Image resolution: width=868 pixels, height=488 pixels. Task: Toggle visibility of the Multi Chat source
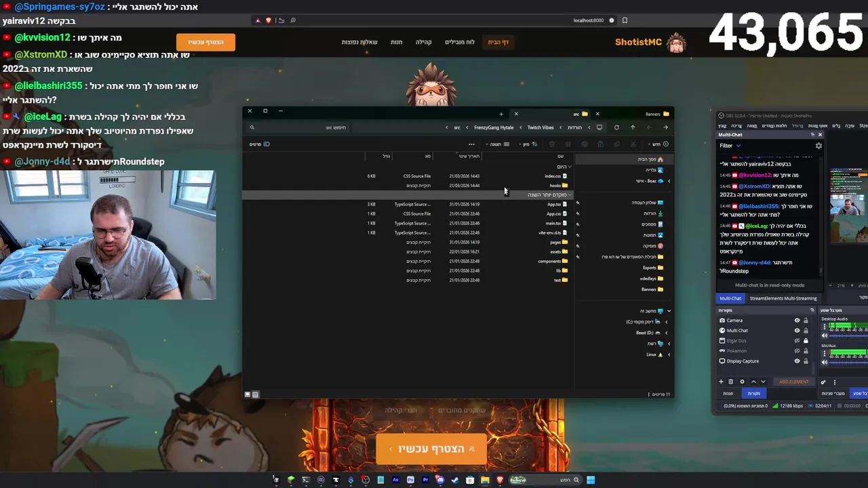797,331
